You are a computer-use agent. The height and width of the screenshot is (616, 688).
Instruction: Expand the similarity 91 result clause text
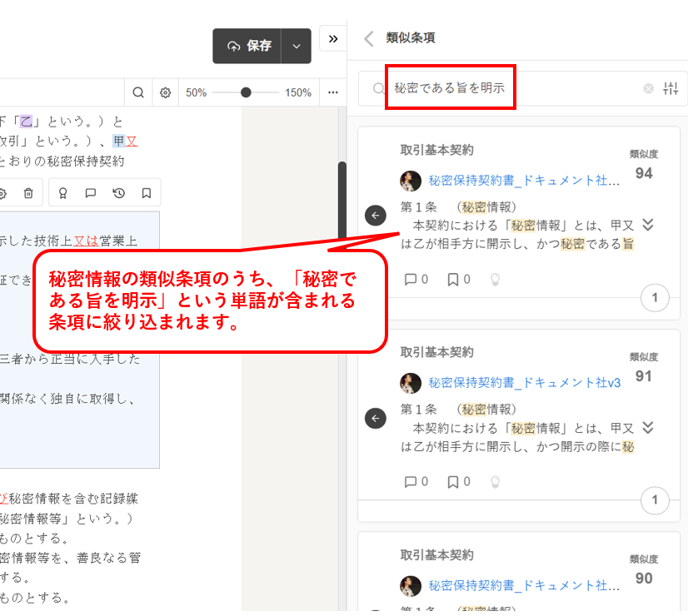point(648,427)
